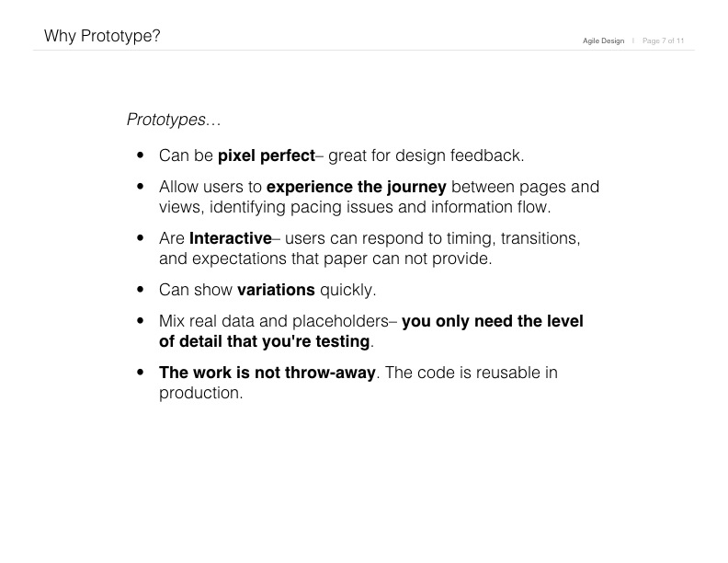Click the bullet before 'Can show variations'
Viewport: 728px width, 563px height.
click(x=141, y=290)
